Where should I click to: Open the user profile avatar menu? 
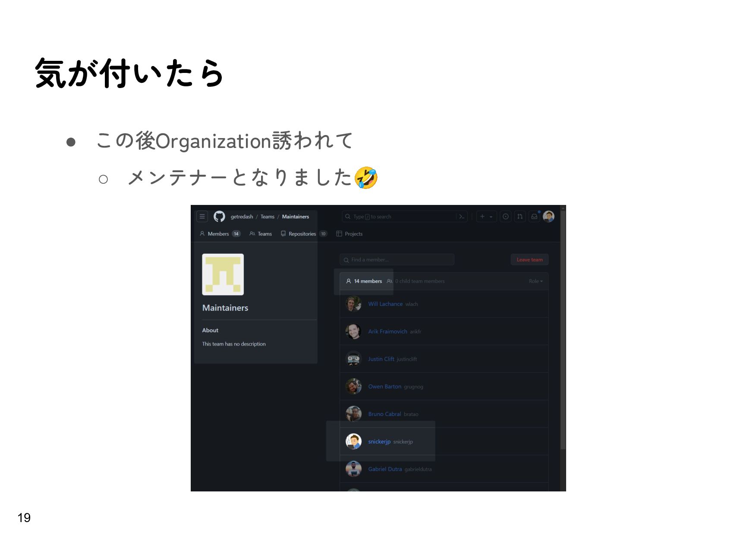(x=548, y=217)
